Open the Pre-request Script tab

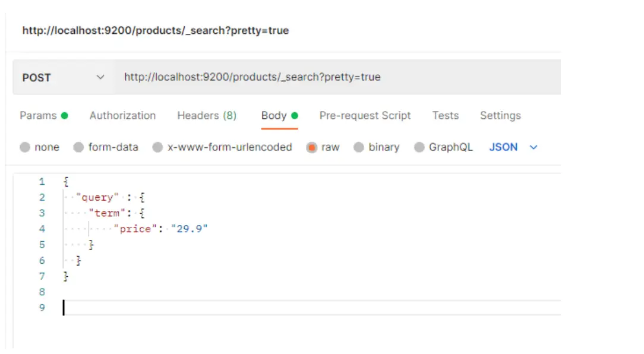click(365, 116)
